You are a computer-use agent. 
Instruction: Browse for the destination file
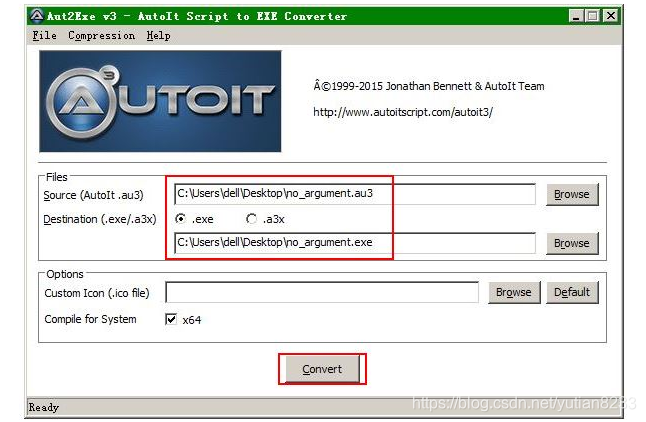(572, 243)
